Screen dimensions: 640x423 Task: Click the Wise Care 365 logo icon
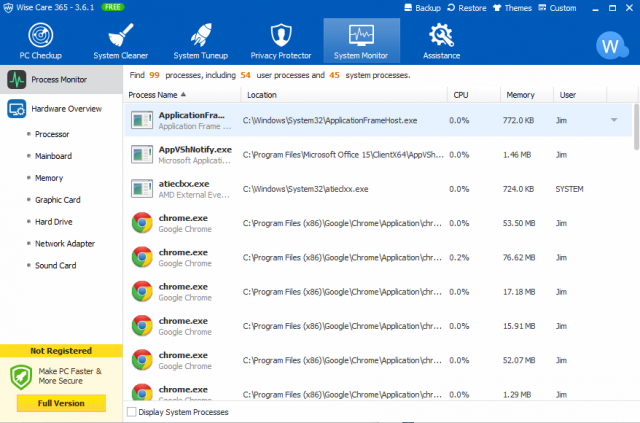(8, 8)
